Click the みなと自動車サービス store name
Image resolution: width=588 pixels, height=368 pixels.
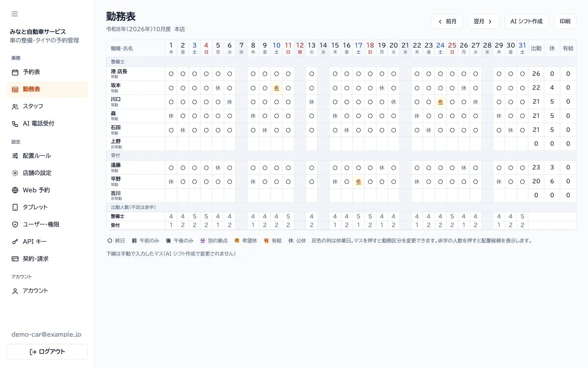tap(38, 32)
